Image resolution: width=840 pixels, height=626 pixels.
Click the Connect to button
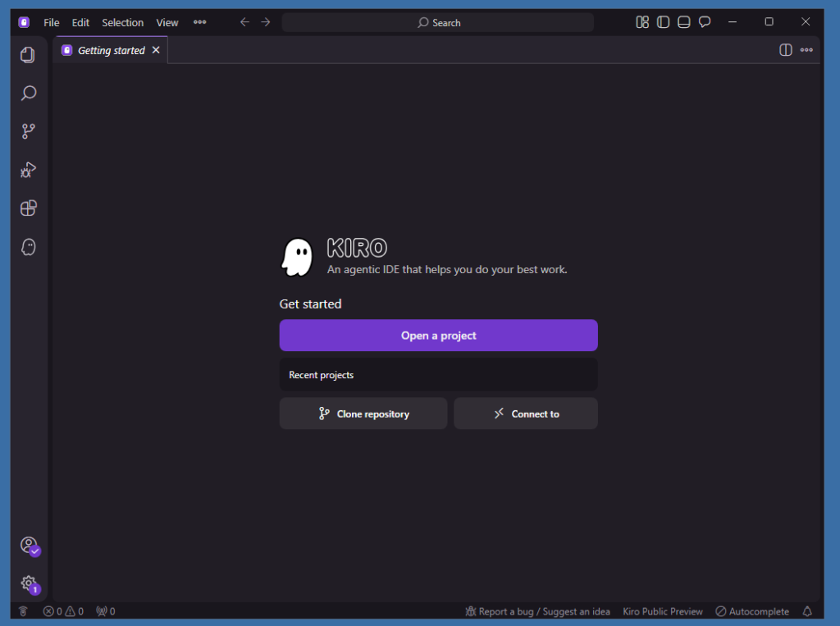point(526,414)
